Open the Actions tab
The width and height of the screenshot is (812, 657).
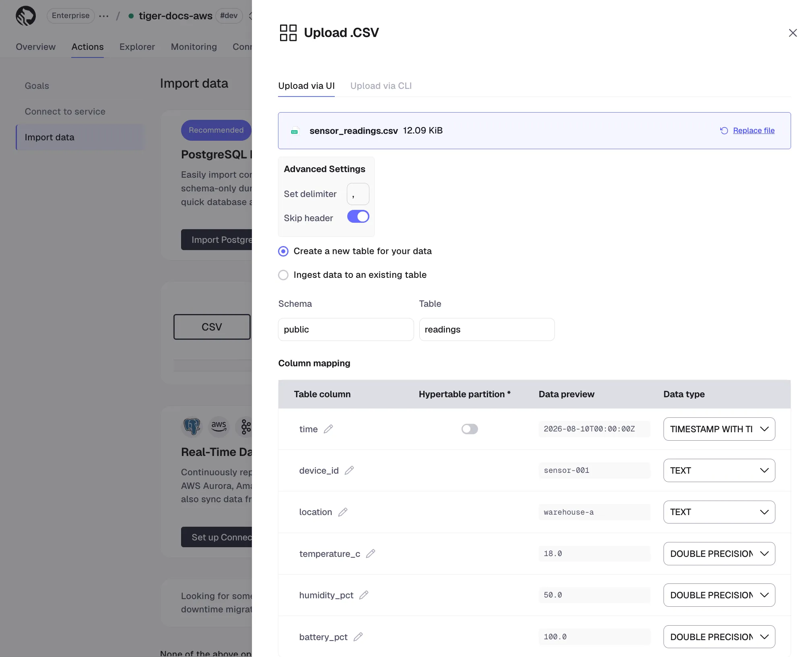(87, 47)
